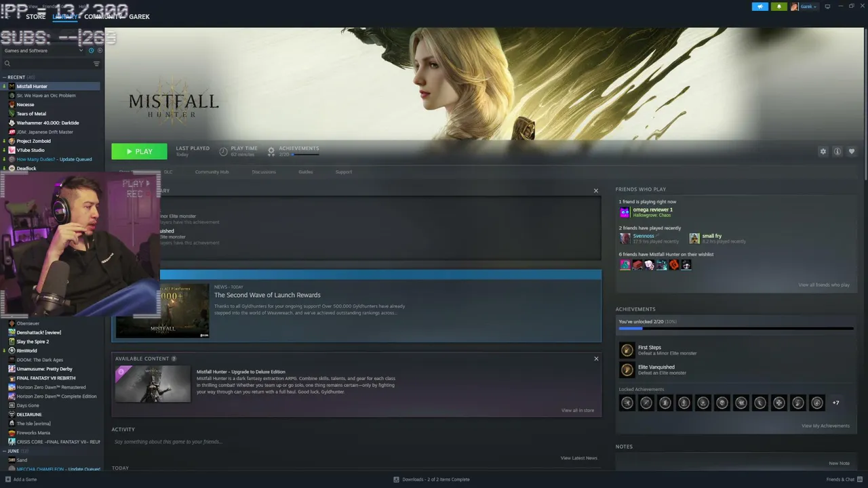Click the Add a Game plus icon

point(7,479)
